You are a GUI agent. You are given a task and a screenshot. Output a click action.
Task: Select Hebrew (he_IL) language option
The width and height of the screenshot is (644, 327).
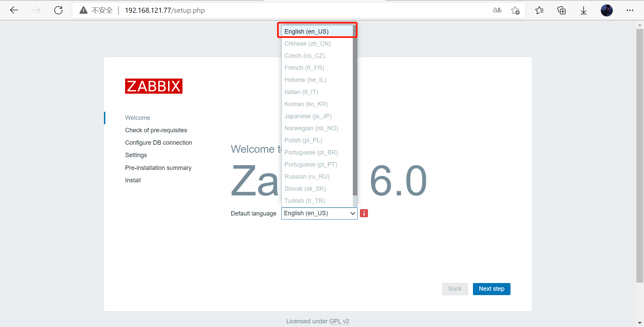coord(317,80)
